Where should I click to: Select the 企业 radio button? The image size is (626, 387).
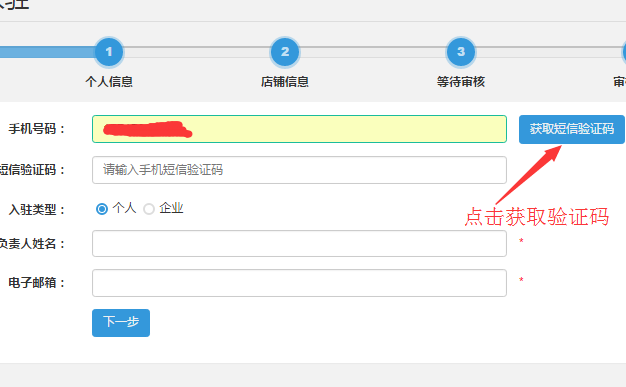pyautogui.click(x=149, y=209)
